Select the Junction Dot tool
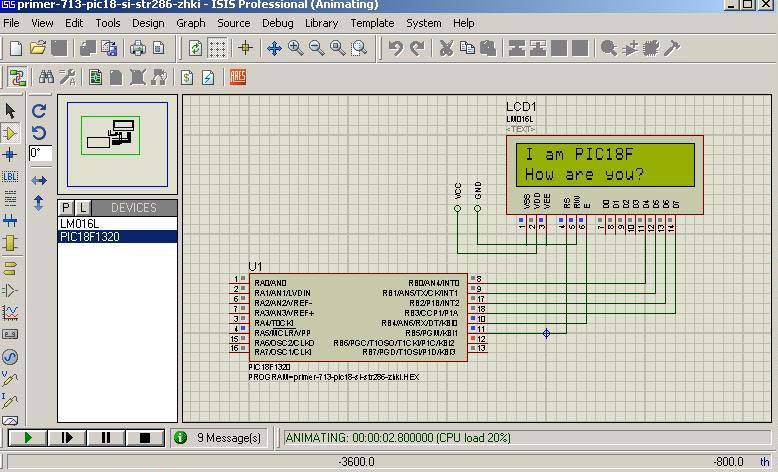778x472 pixels. [11, 155]
